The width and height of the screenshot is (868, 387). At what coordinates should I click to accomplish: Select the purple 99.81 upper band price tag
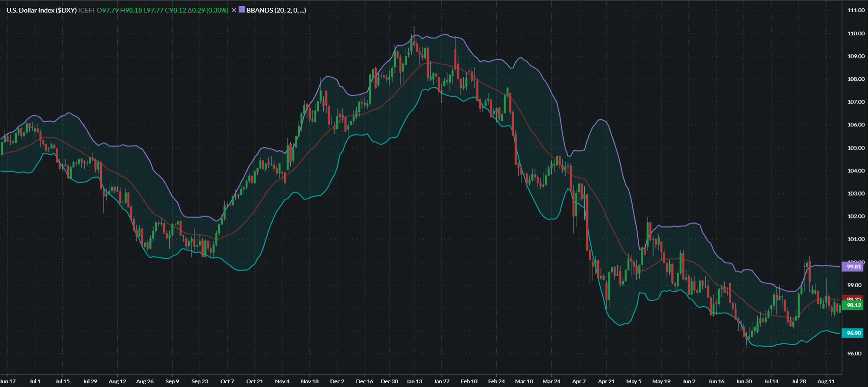pos(854,267)
